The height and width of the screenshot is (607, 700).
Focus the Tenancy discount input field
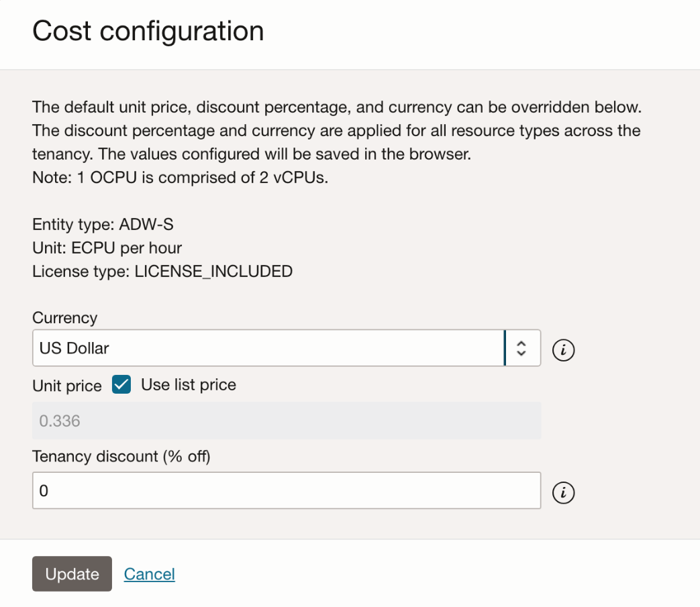pos(287,491)
